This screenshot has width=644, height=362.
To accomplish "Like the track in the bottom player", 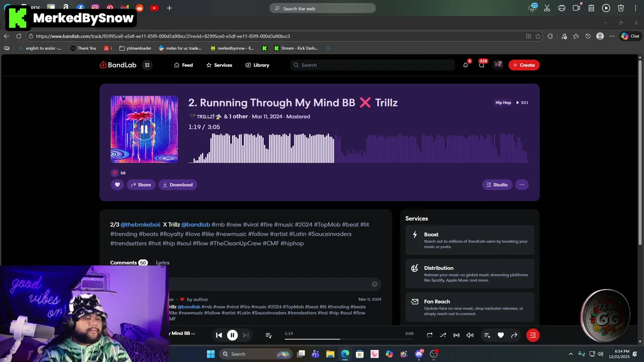I will coord(501,335).
